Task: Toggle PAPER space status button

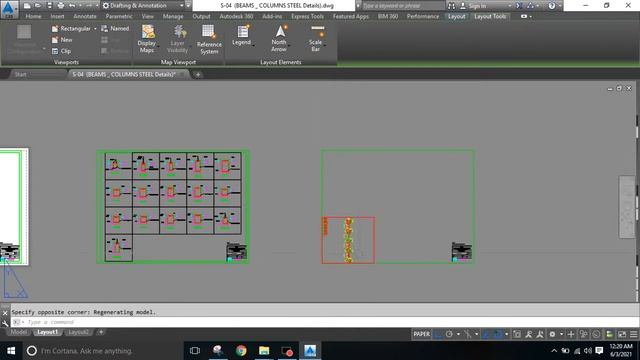Action: pyautogui.click(x=422, y=334)
